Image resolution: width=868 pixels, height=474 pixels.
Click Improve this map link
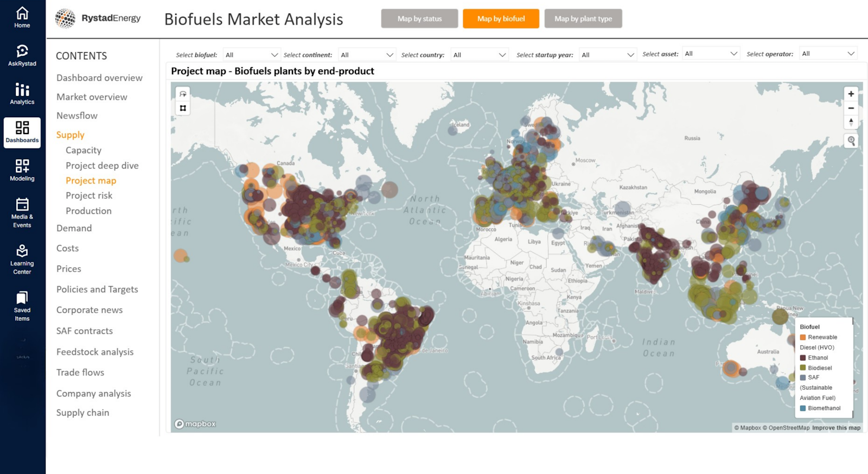tap(836, 428)
